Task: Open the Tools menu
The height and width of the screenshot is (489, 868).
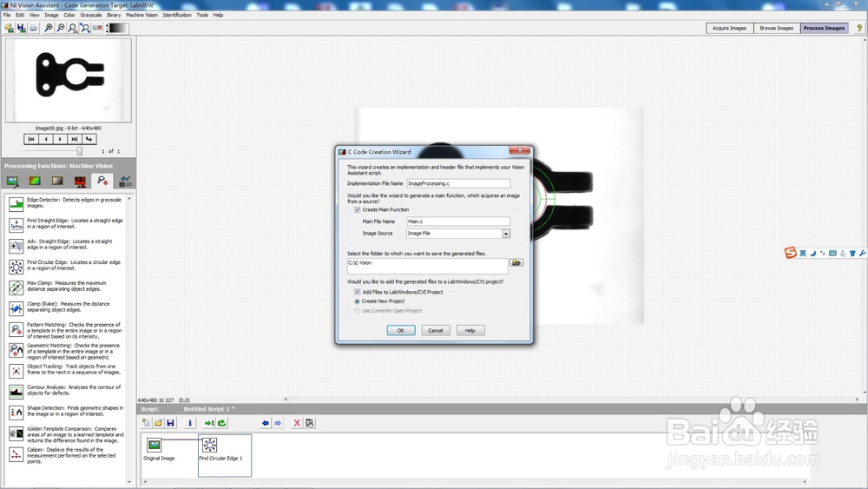Action: point(202,15)
